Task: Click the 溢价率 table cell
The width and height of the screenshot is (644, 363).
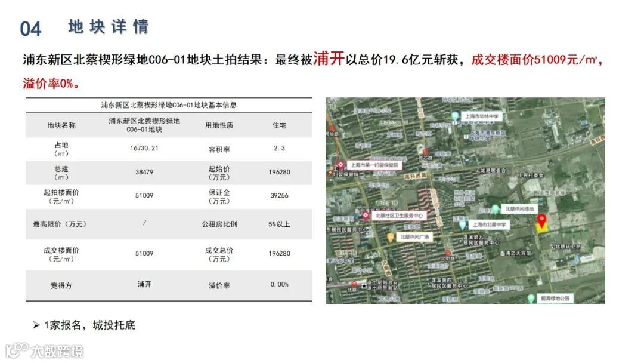Action: (219, 285)
